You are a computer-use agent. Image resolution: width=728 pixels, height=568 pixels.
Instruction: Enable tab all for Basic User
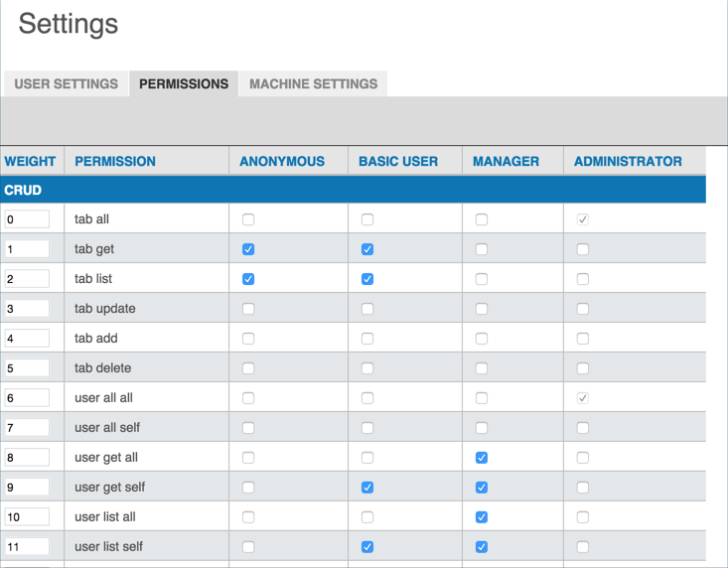coord(367,219)
